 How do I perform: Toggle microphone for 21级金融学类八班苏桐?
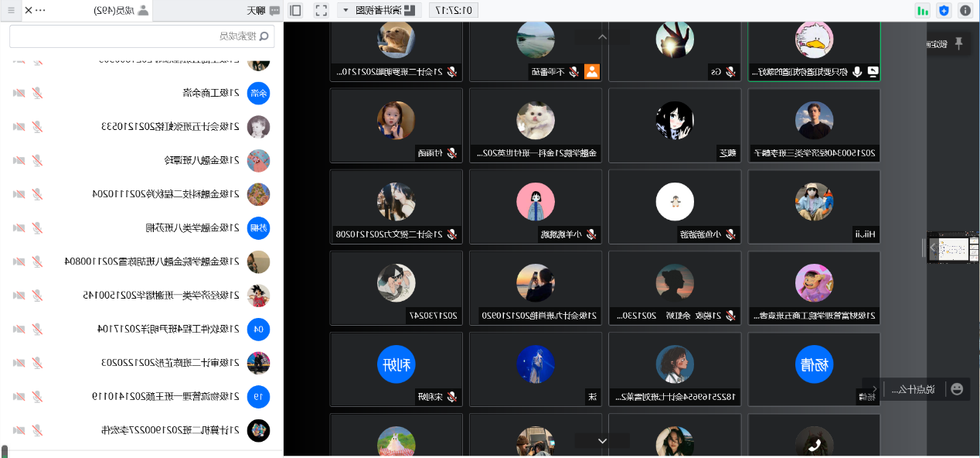tap(37, 227)
